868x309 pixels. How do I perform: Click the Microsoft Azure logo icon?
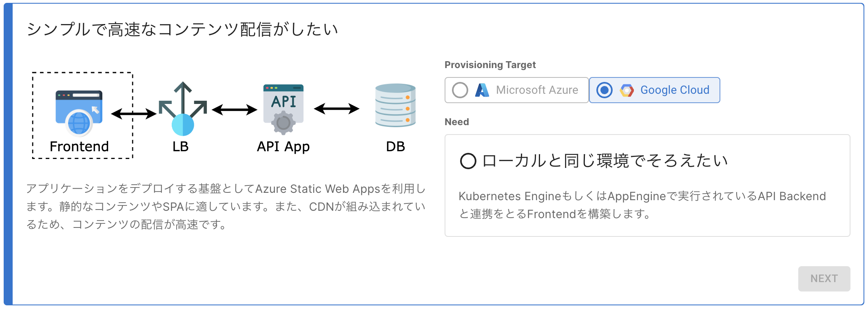tap(482, 90)
